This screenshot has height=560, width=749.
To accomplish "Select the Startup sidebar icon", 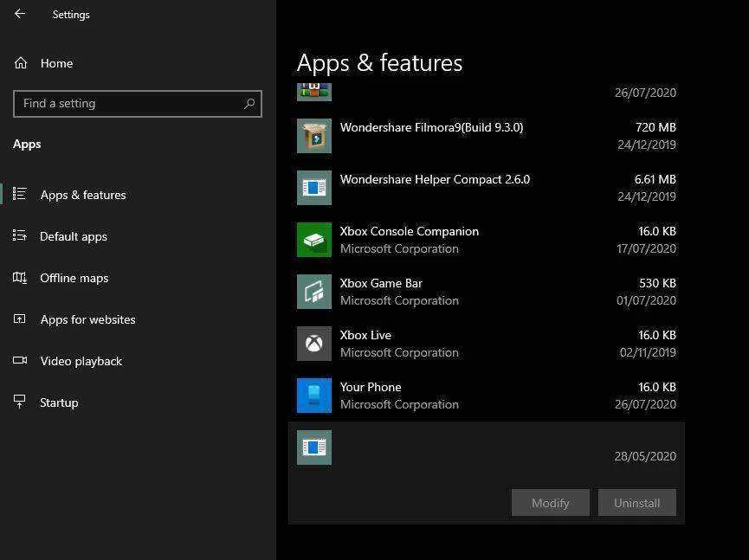I will [20, 402].
